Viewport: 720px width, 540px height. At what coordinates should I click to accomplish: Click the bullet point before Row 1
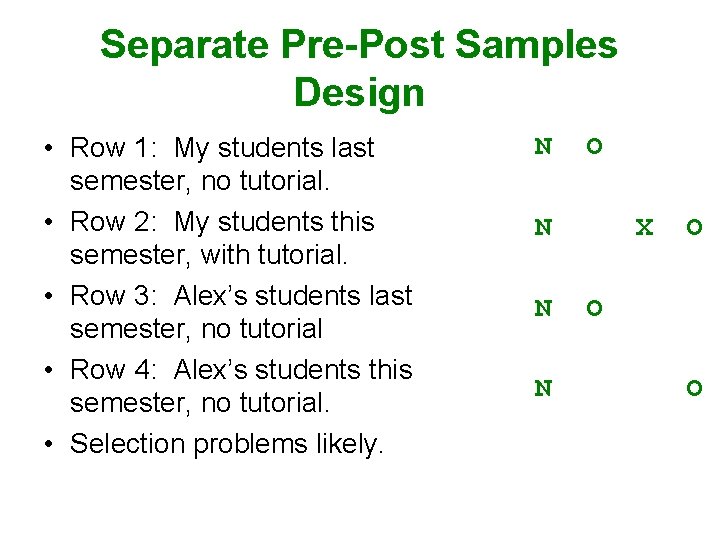(49, 148)
